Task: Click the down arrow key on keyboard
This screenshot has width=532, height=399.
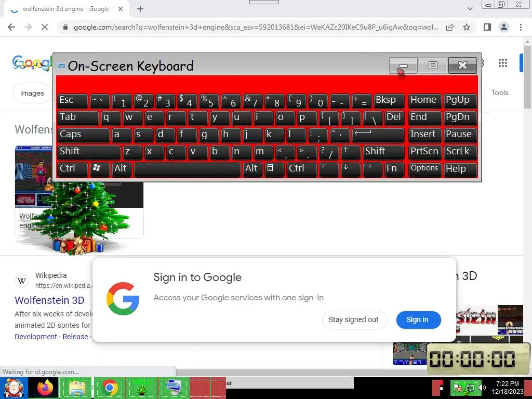Action: pos(351,169)
